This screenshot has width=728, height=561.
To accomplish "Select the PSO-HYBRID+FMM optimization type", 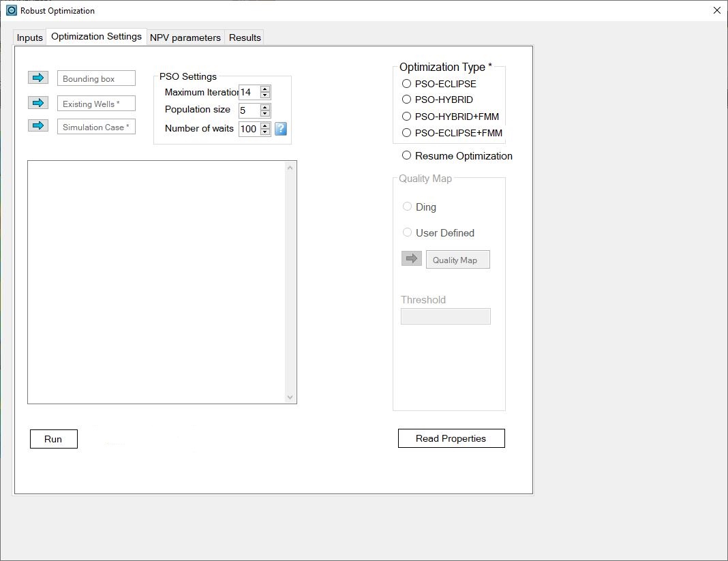I will point(408,116).
